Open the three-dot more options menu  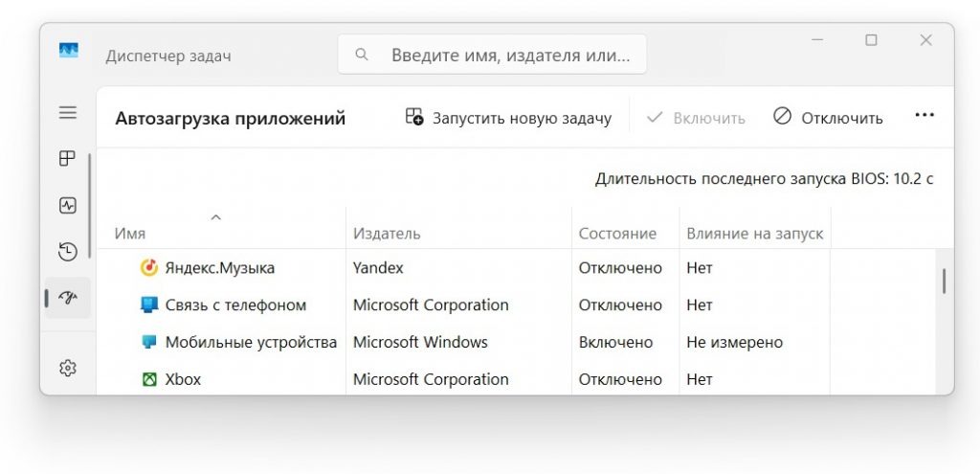point(924,116)
